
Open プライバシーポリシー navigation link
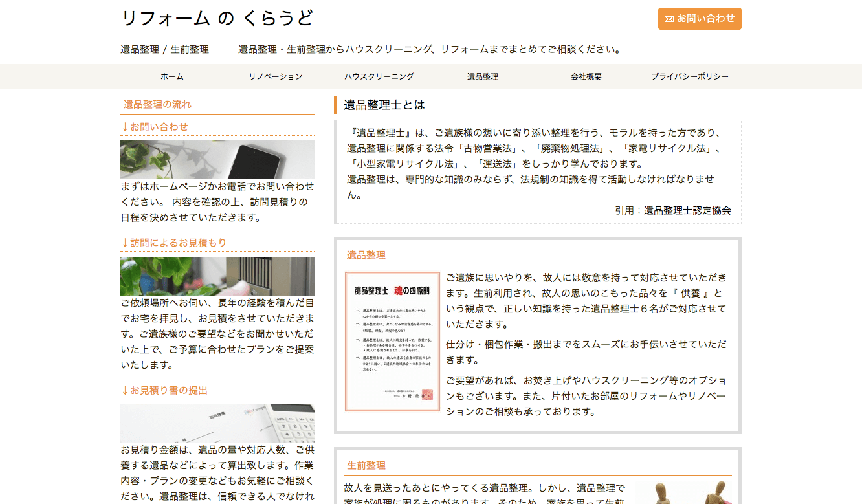pyautogui.click(x=690, y=76)
